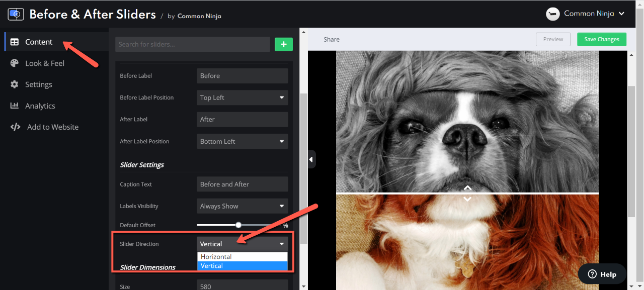Click the color after dog image
The width and height of the screenshot is (644, 290).
(x=467, y=242)
